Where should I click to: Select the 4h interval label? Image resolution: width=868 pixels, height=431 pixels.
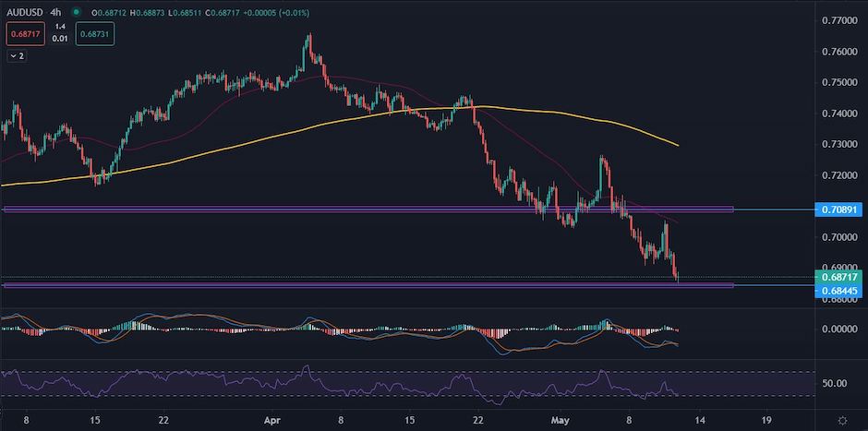pos(54,12)
